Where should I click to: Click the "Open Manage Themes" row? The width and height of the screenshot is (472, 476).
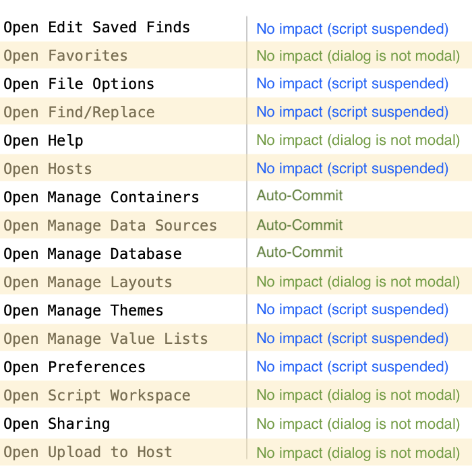coord(84,311)
